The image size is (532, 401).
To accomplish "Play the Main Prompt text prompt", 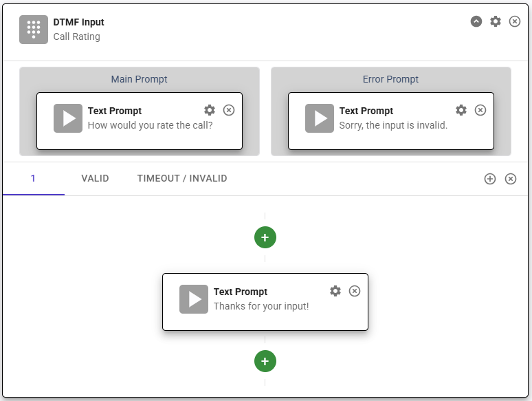I will [68, 118].
